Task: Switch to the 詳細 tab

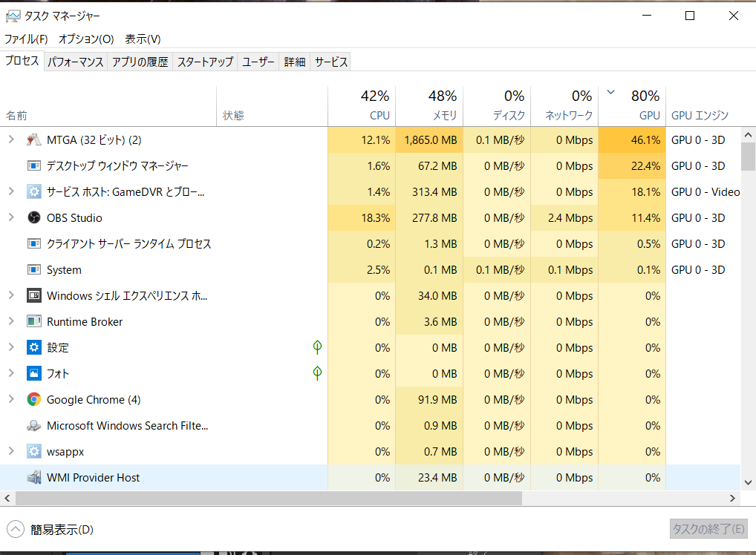Action: (295, 62)
